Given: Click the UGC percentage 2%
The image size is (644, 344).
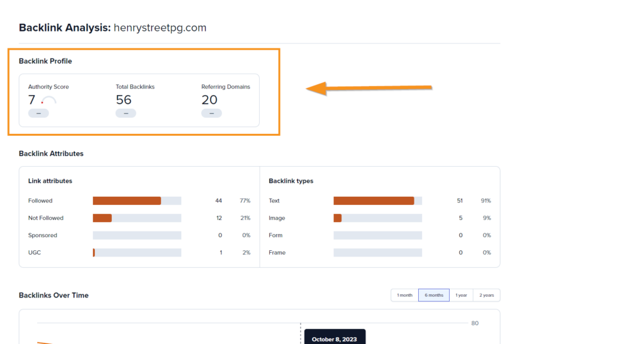Looking at the screenshot, I should pos(247,252).
